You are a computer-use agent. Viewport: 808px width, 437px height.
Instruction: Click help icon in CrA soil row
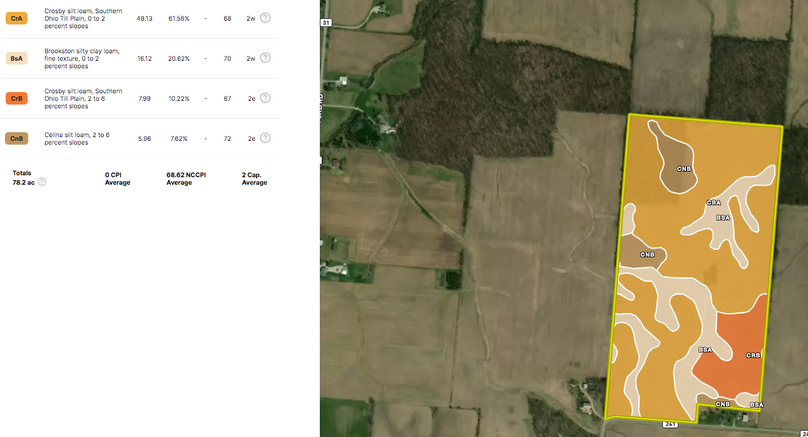tap(265, 18)
